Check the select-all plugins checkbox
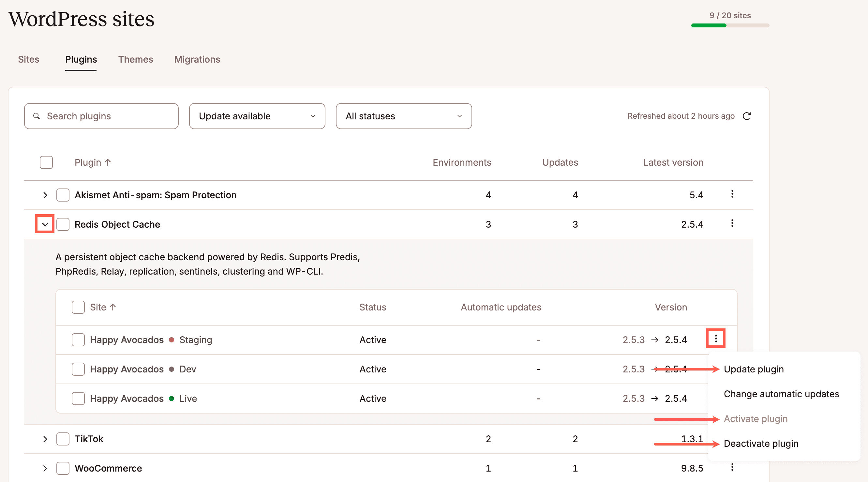The width and height of the screenshot is (868, 482). (x=46, y=162)
